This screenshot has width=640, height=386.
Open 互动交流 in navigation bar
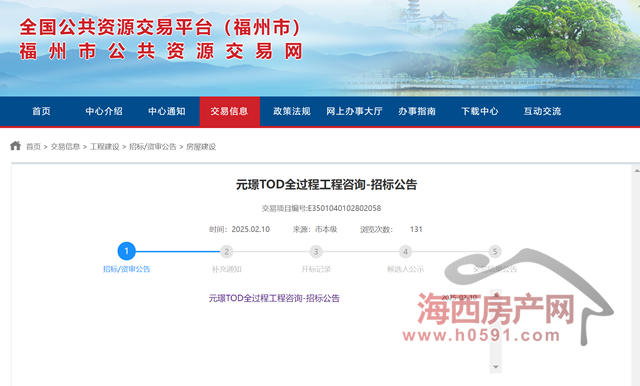542,111
